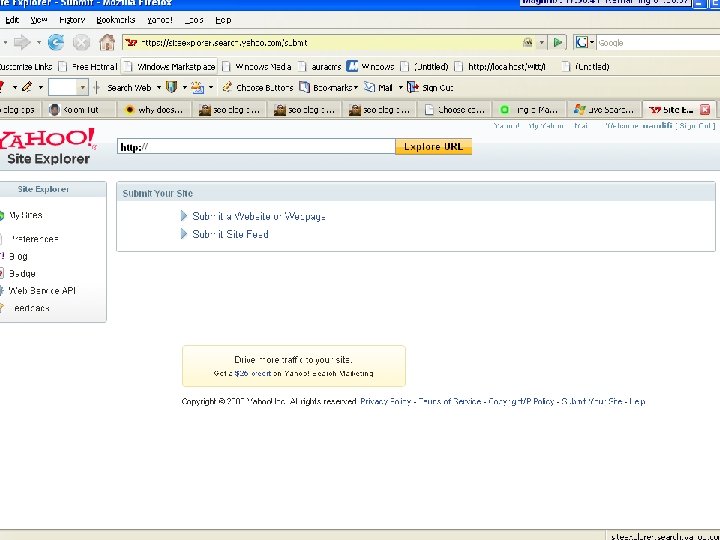Close the Site Explorer tab
Image resolution: width=720 pixels, height=540 pixels.
(x=705, y=109)
